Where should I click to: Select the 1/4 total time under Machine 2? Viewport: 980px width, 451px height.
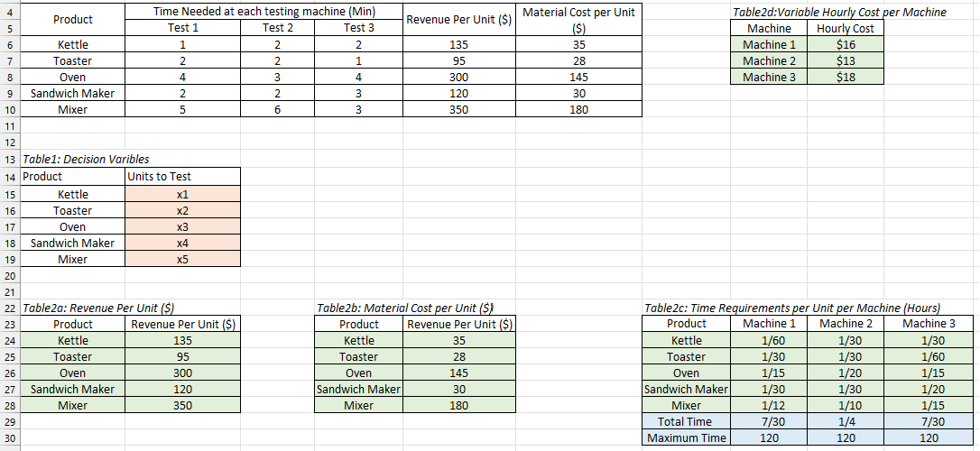click(845, 421)
